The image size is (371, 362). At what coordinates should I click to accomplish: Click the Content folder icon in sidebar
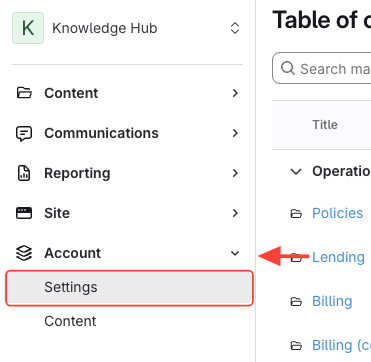coord(24,93)
